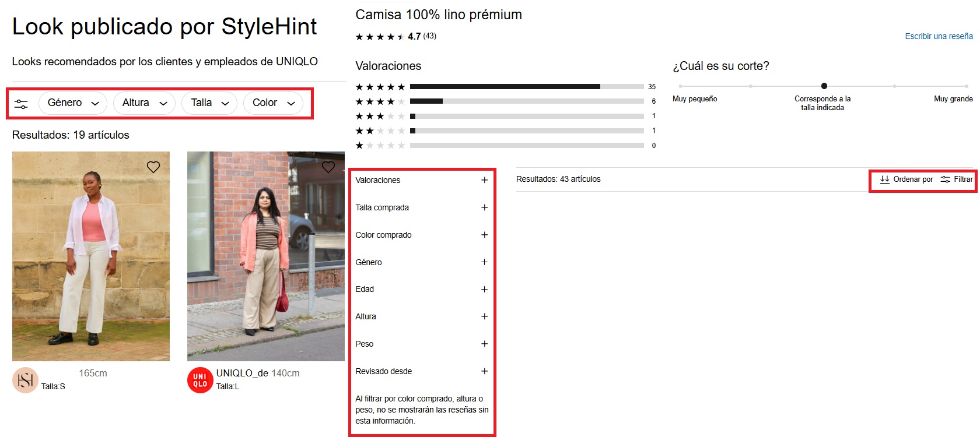Click 'Muy pequeño' fit label

point(695,99)
